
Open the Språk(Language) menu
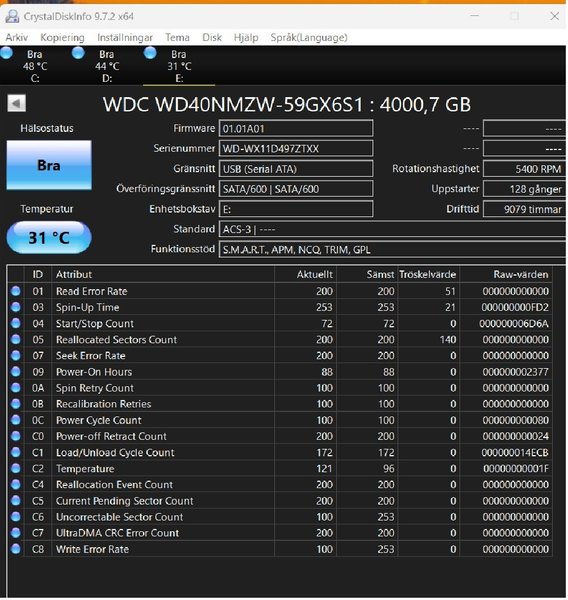[x=309, y=38]
